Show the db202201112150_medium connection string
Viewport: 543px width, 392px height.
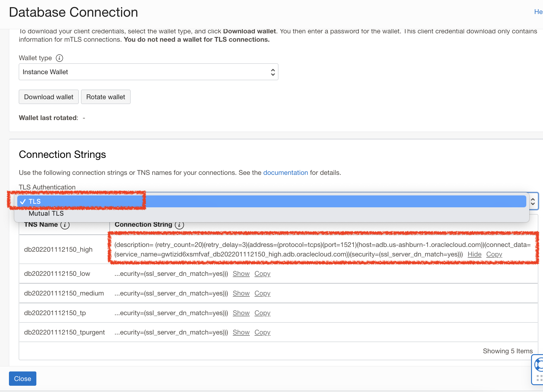click(241, 293)
